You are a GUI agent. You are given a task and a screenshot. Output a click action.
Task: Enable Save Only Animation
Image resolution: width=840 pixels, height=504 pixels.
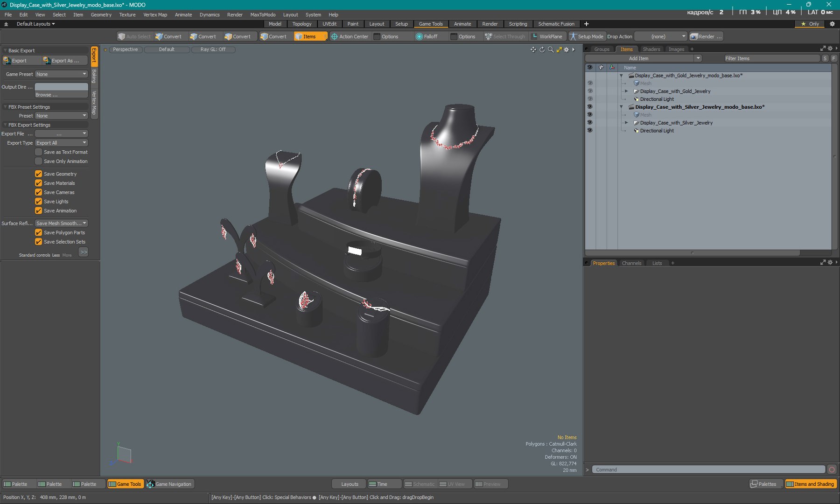pos(39,161)
